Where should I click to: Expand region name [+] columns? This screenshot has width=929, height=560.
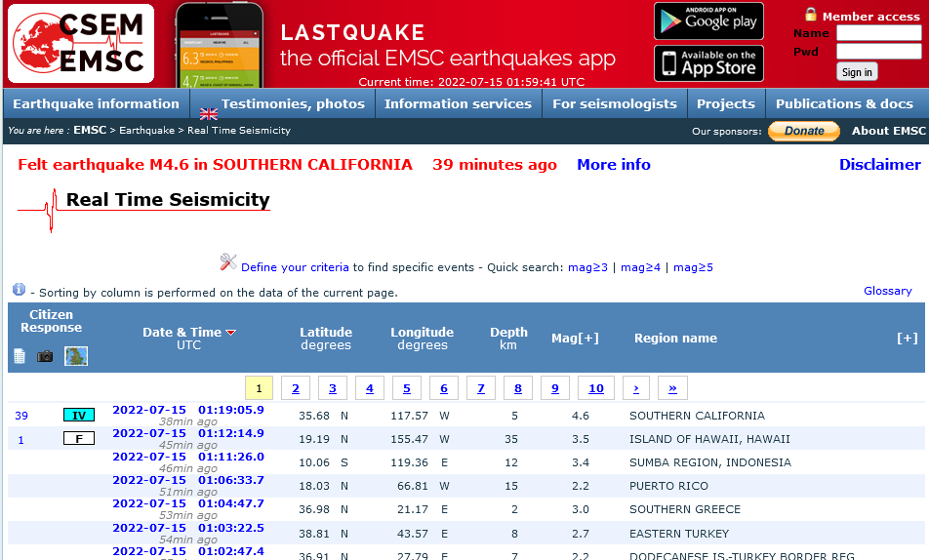tap(908, 338)
